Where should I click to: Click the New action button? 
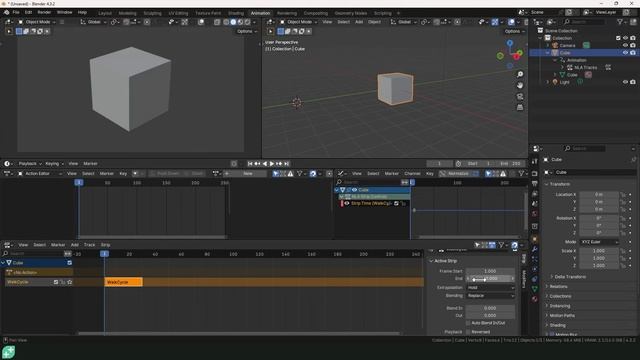tap(248, 173)
